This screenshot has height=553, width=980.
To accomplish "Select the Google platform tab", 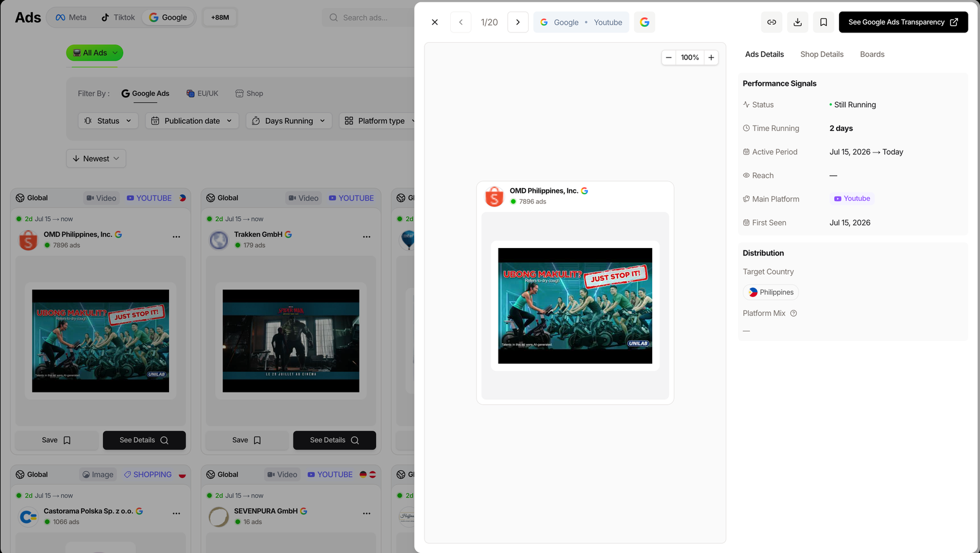I will pyautogui.click(x=168, y=17).
